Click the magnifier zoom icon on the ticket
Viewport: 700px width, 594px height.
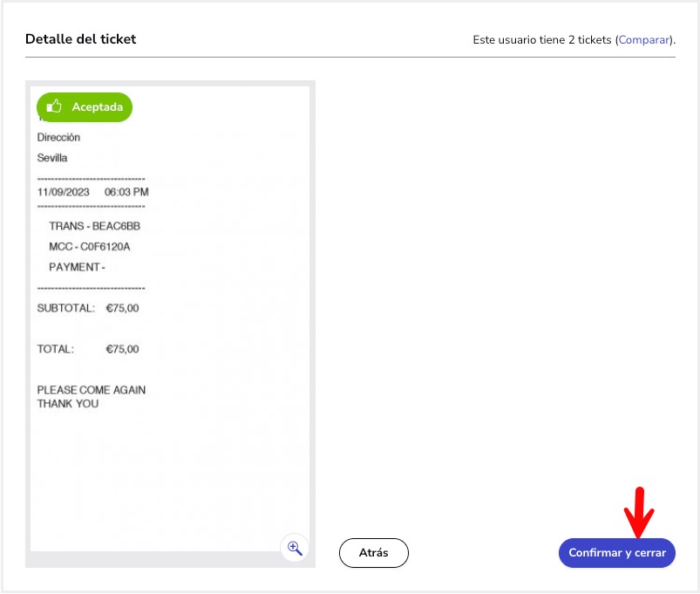[x=295, y=548]
